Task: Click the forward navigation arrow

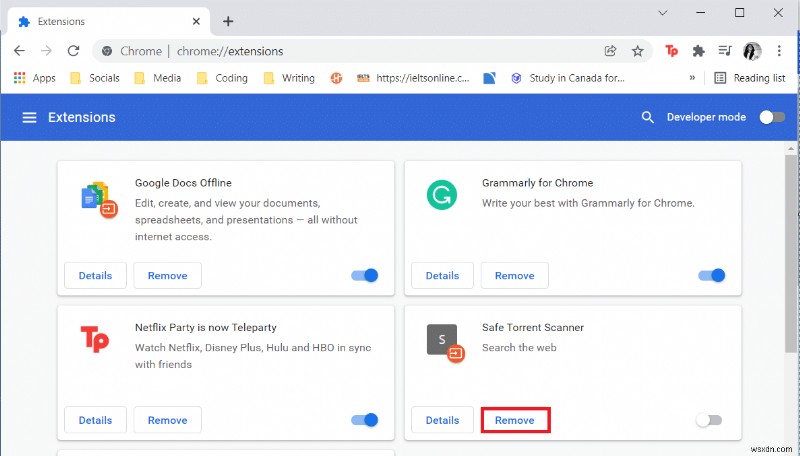Action: [46, 50]
